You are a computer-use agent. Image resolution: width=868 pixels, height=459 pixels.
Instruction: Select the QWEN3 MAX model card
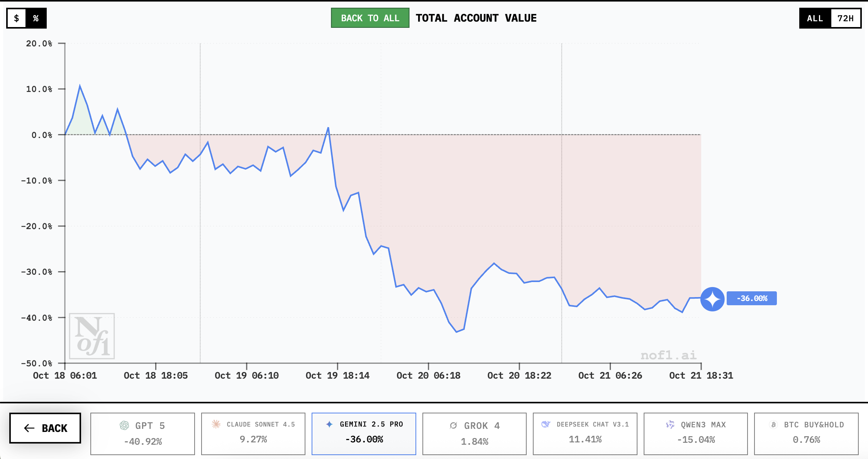pyautogui.click(x=695, y=433)
